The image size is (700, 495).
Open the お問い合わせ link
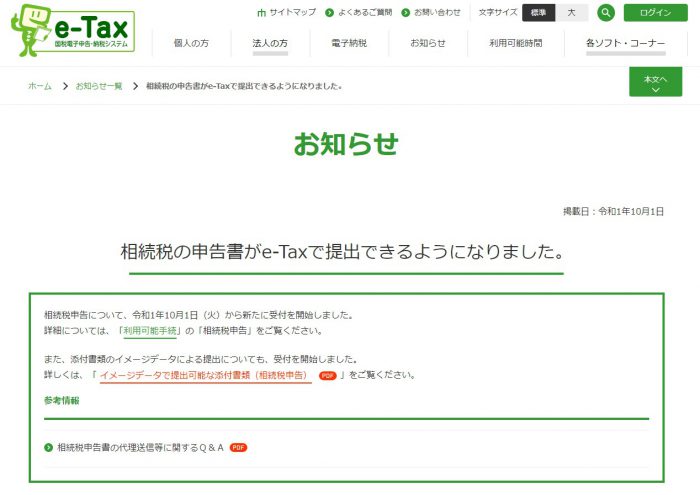[437, 12]
